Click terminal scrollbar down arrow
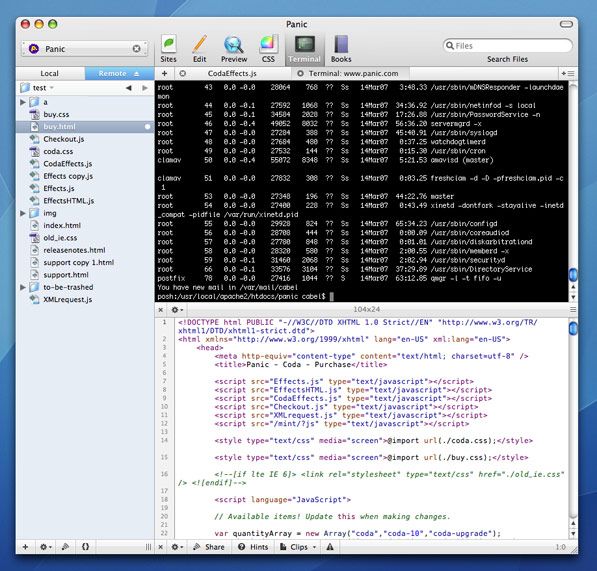This screenshot has height=571, width=597. click(573, 297)
